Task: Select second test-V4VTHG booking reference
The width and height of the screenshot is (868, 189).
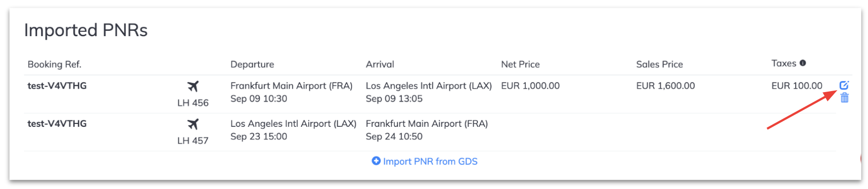Action: coord(57,124)
